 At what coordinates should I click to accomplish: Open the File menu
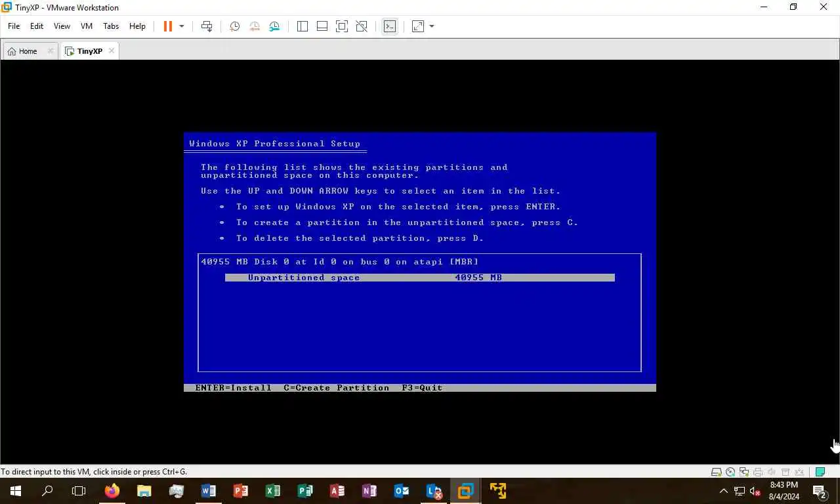[x=14, y=26]
